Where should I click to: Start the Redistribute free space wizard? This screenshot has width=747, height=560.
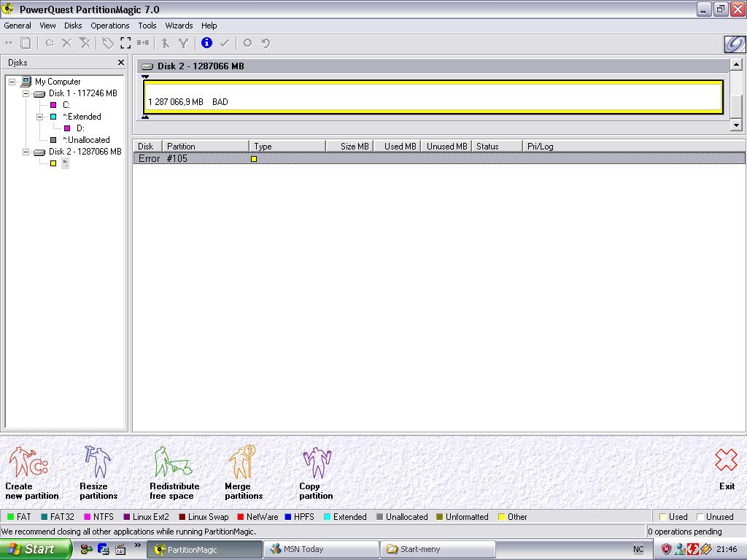click(174, 472)
